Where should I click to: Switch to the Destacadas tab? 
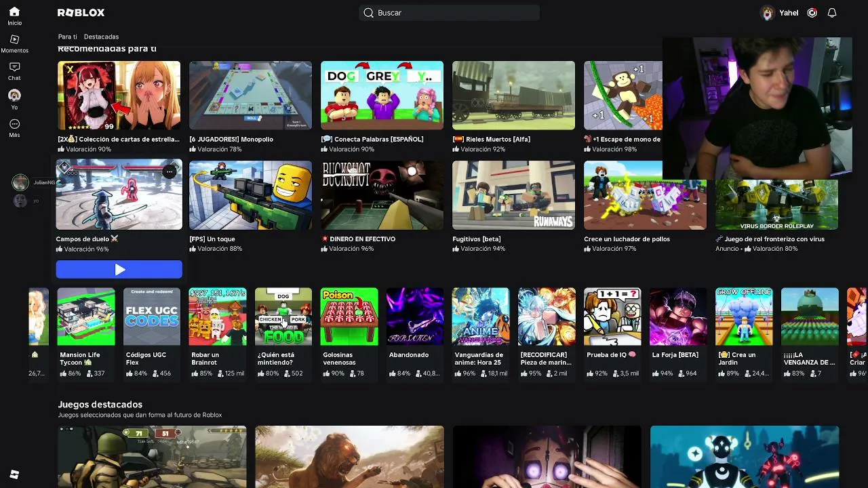point(101,37)
